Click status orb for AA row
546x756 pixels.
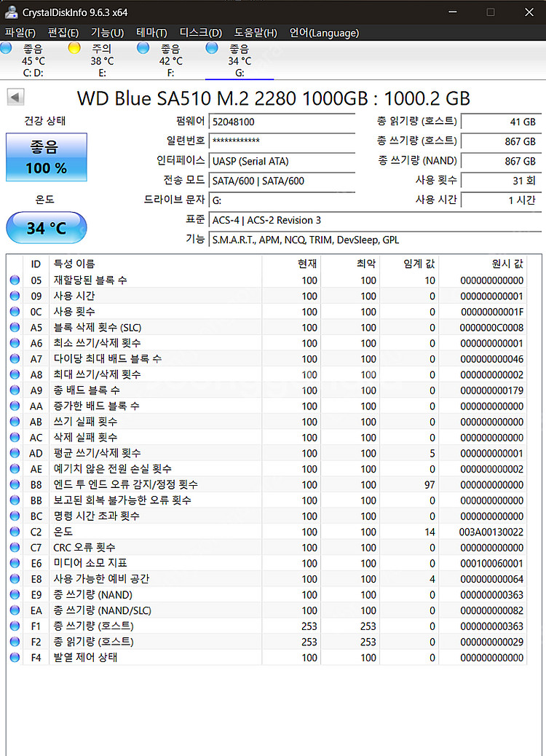[x=15, y=406]
